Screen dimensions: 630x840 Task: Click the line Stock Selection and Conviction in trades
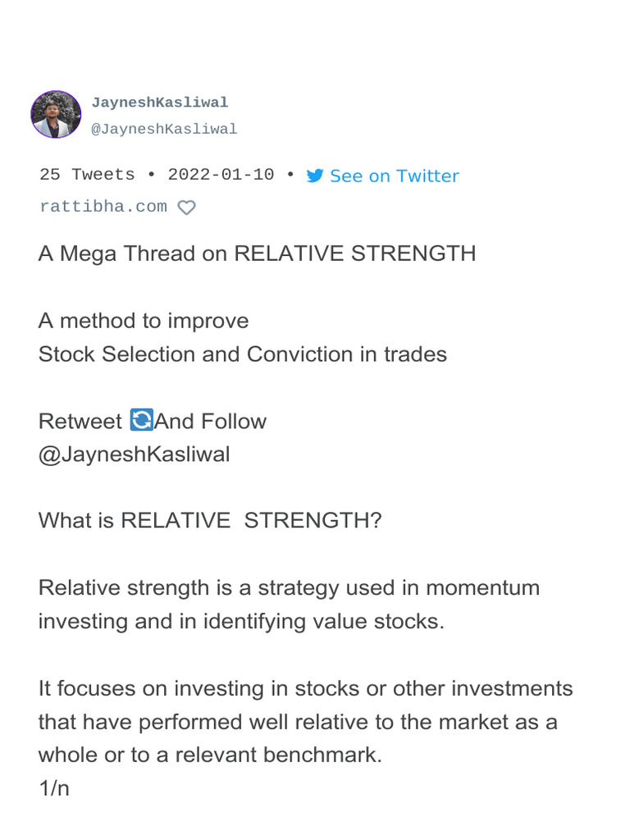pos(243,354)
